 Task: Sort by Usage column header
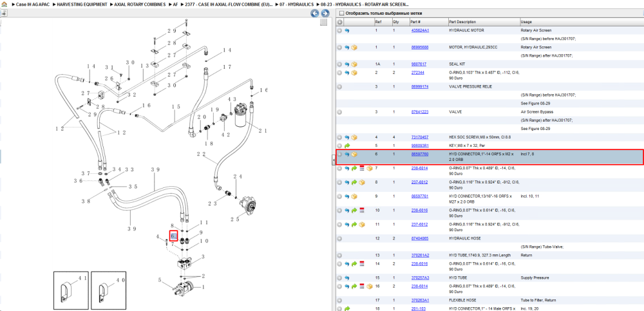581,22
